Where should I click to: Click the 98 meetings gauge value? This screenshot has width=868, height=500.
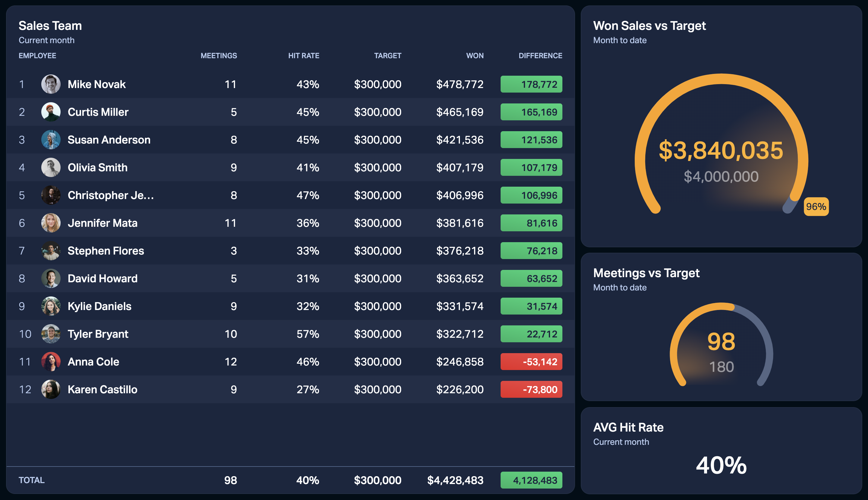point(721,342)
